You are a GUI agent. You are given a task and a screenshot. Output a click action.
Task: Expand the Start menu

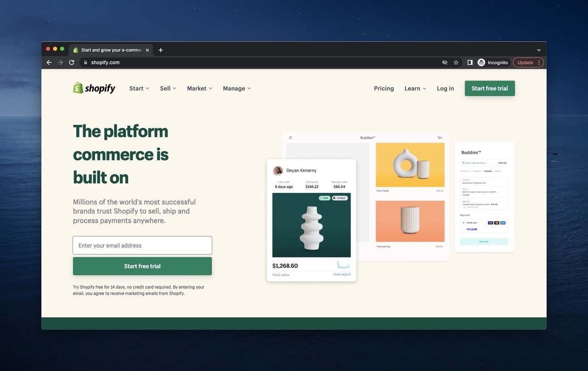pyautogui.click(x=139, y=89)
